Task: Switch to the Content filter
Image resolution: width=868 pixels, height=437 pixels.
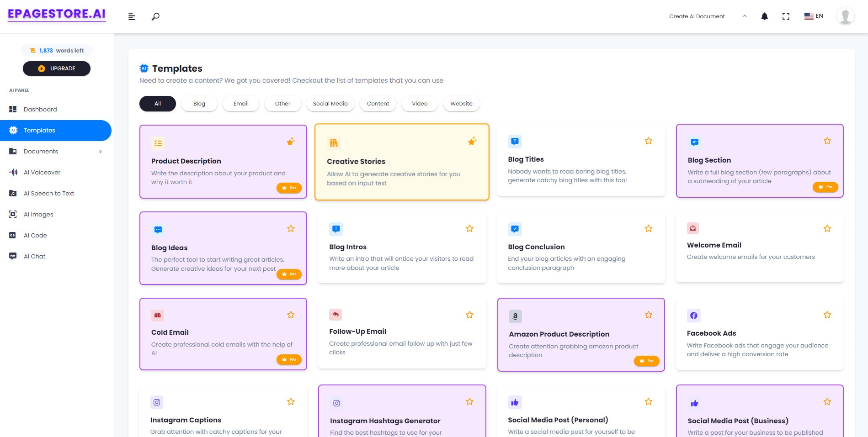Action: [378, 104]
